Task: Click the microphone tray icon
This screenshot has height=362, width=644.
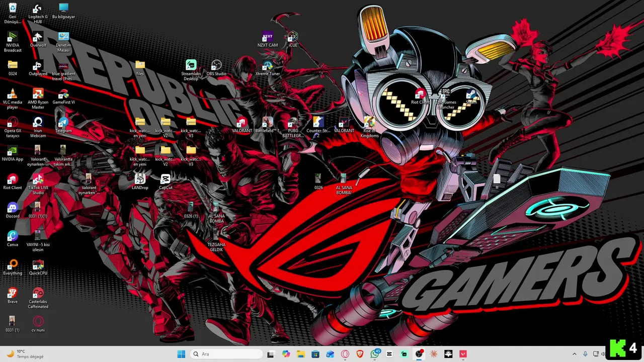Action: pyautogui.click(x=585, y=354)
